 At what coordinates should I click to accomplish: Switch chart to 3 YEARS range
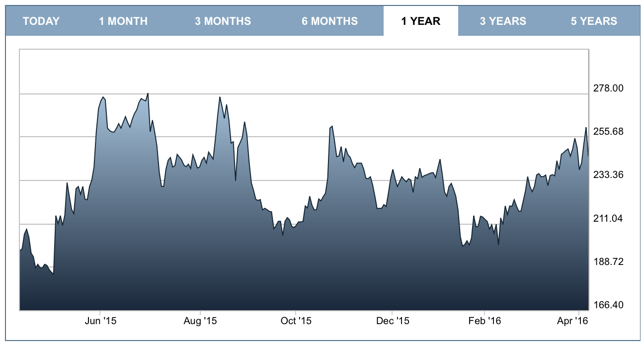(x=503, y=21)
